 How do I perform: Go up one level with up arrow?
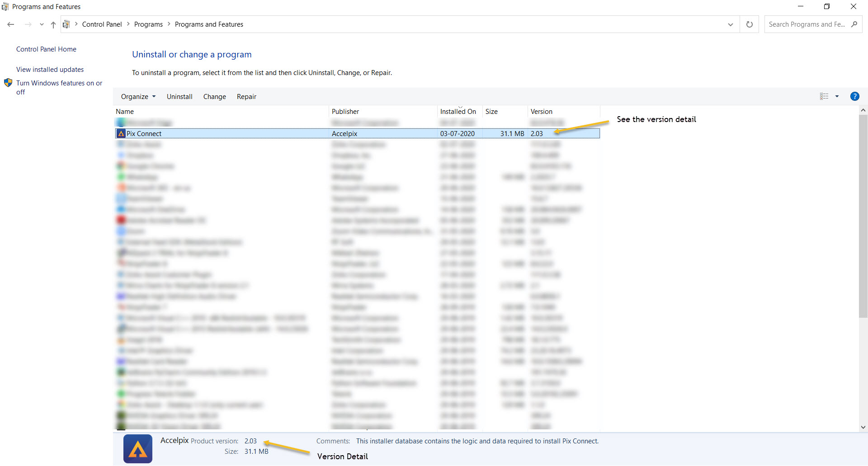(53, 24)
